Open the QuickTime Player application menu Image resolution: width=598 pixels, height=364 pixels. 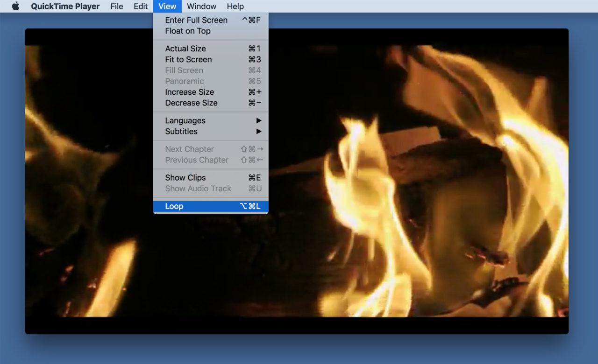click(x=65, y=6)
